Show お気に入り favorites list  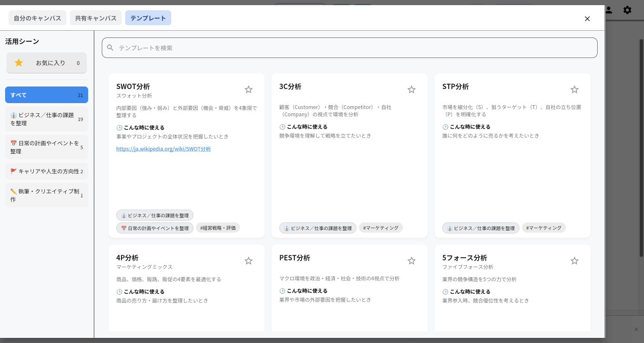point(46,63)
